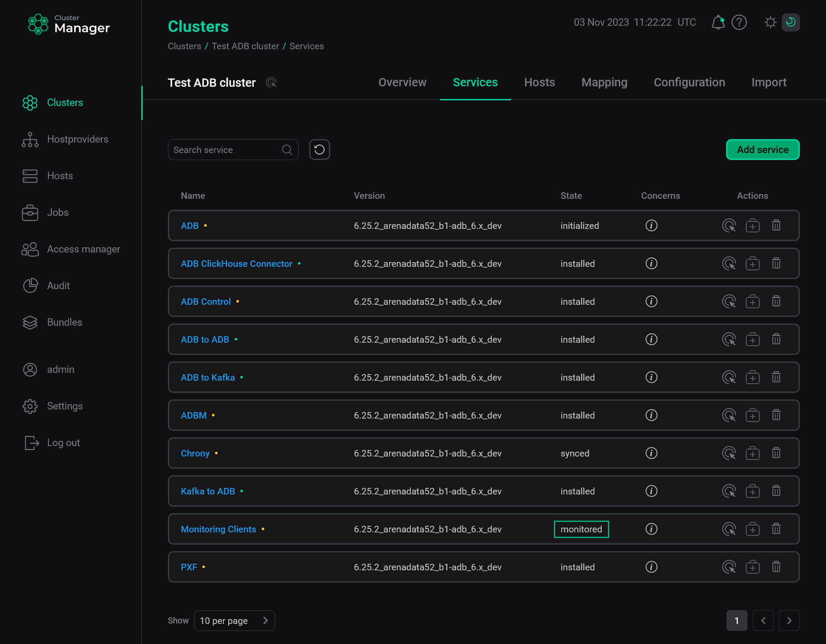Open admin profile in sidebar
826x644 pixels.
tap(49, 369)
